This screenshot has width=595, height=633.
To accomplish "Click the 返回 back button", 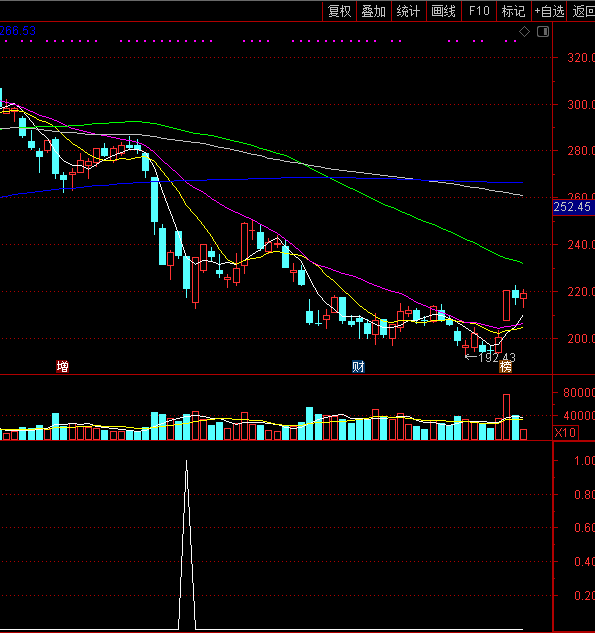I will (x=583, y=11).
